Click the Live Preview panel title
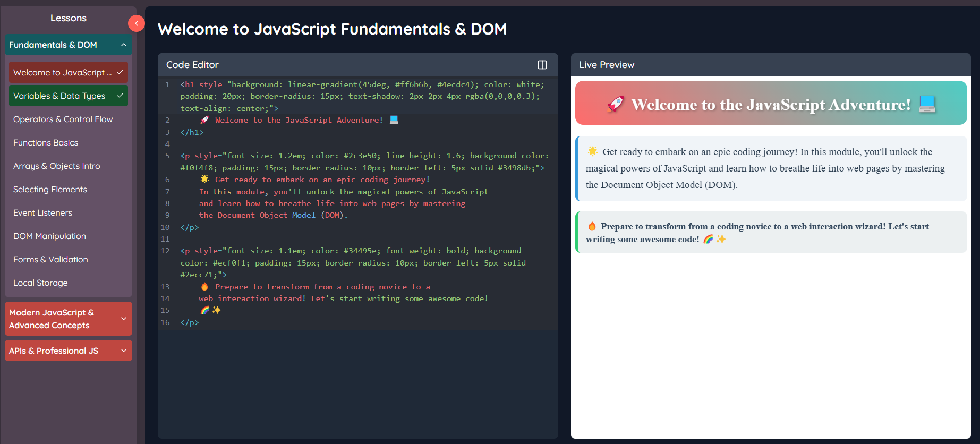Screen dimensions: 980x444 click(x=607, y=65)
